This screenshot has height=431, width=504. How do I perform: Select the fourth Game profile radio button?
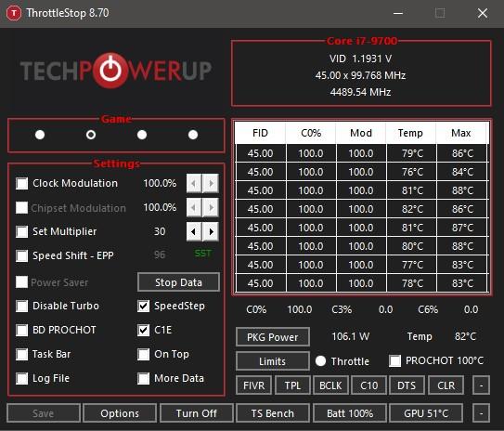193,135
